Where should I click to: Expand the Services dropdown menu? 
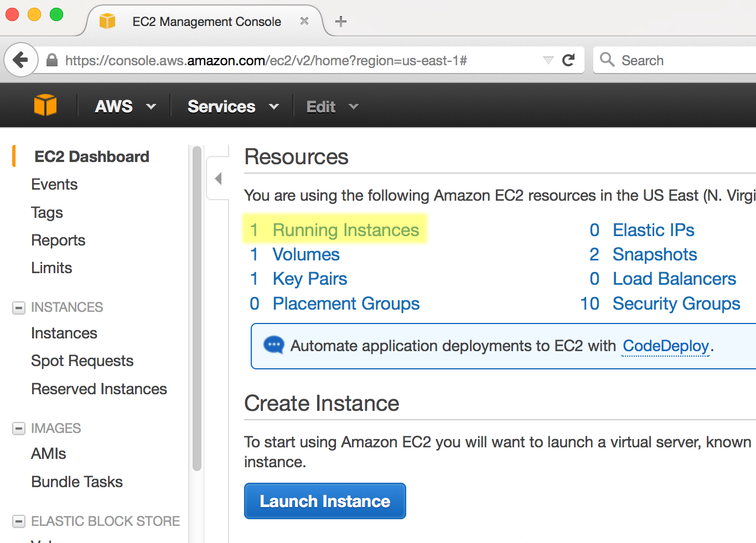[x=232, y=106]
